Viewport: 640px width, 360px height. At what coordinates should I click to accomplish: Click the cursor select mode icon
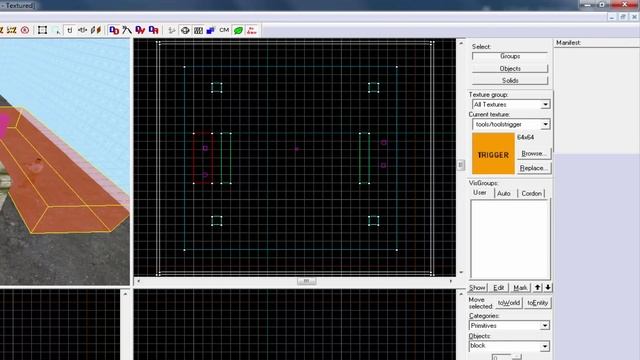[57, 31]
